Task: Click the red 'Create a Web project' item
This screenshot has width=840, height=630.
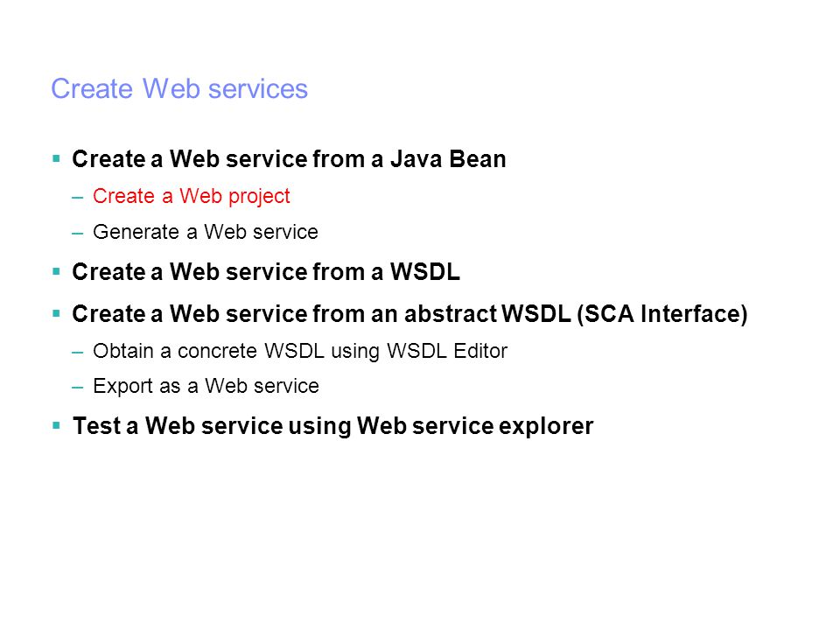Action: [x=192, y=197]
